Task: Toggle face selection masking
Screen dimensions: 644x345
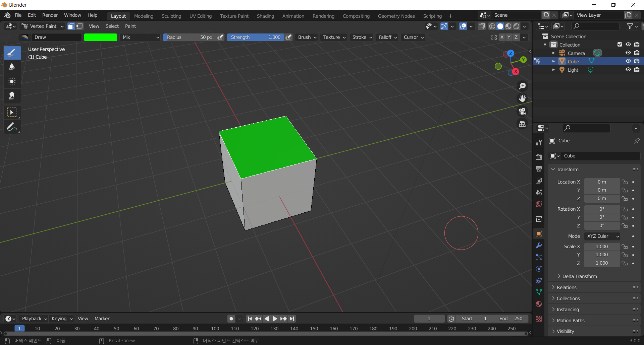Action: (x=71, y=26)
